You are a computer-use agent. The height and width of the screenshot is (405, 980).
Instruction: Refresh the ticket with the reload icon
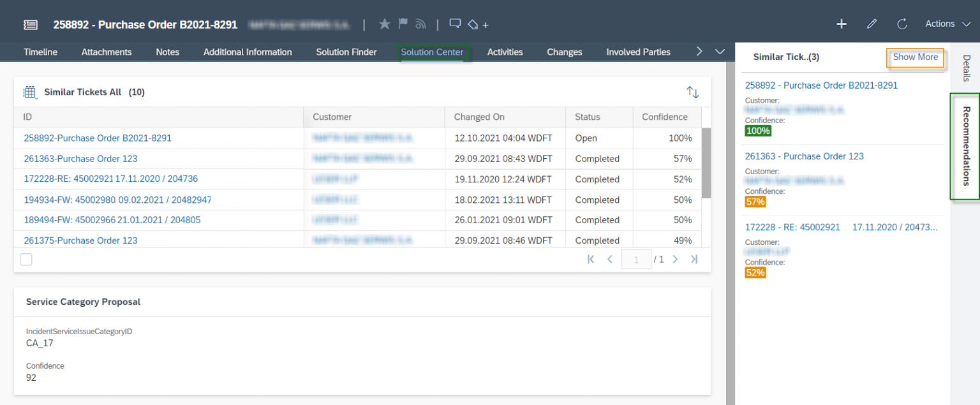tap(902, 24)
